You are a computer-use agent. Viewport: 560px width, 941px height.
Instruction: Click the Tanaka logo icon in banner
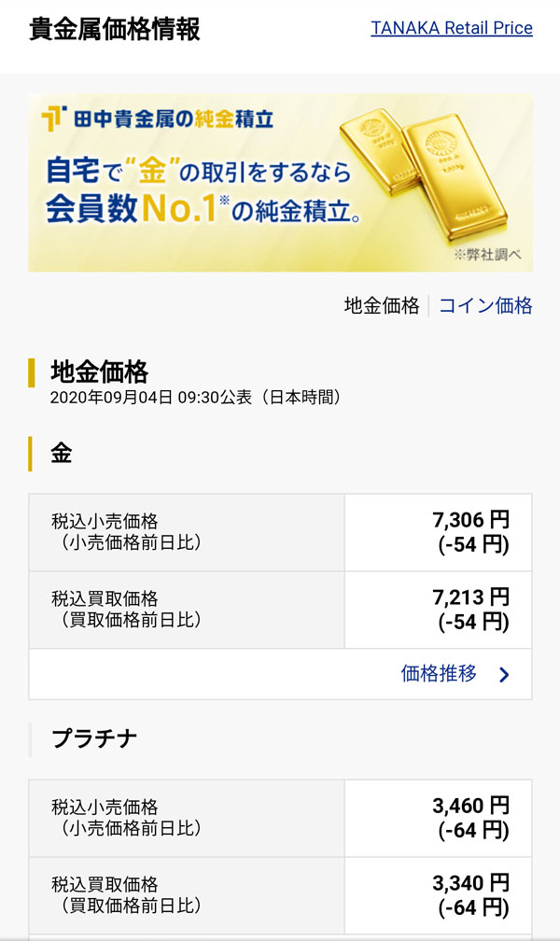(55, 119)
